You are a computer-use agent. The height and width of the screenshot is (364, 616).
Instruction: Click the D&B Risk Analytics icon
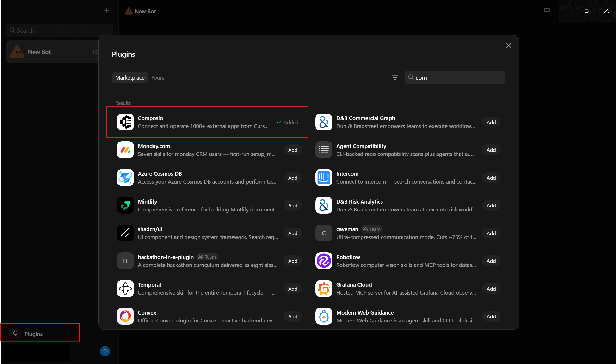tap(324, 205)
